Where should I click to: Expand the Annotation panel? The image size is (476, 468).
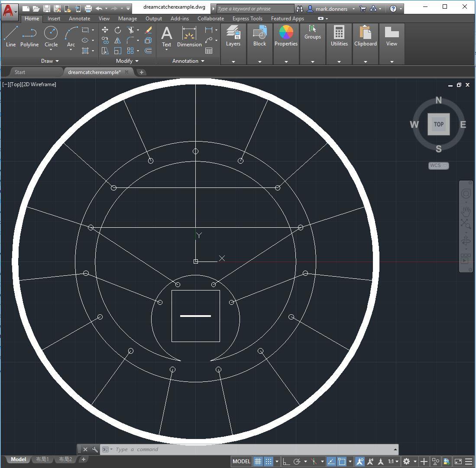[188, 61]
